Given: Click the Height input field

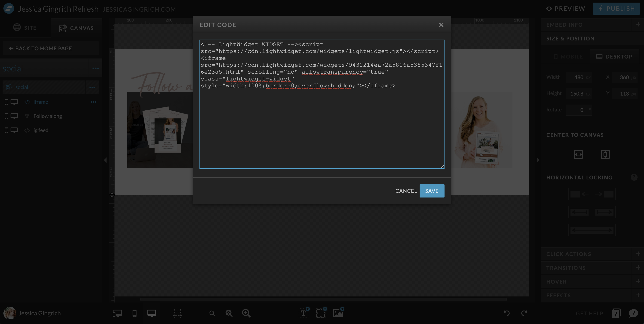Looking at the screenshot, I should point(579,94).
